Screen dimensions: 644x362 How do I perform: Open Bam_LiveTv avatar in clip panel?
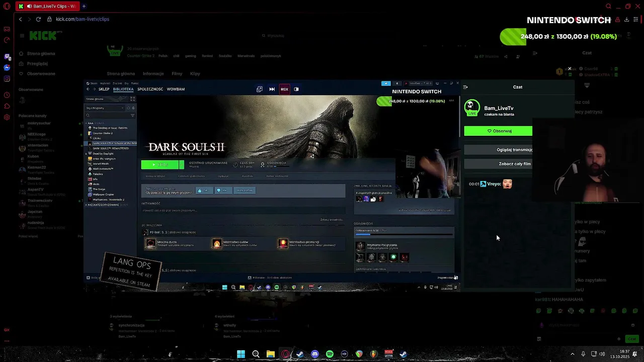pos(471,108)
